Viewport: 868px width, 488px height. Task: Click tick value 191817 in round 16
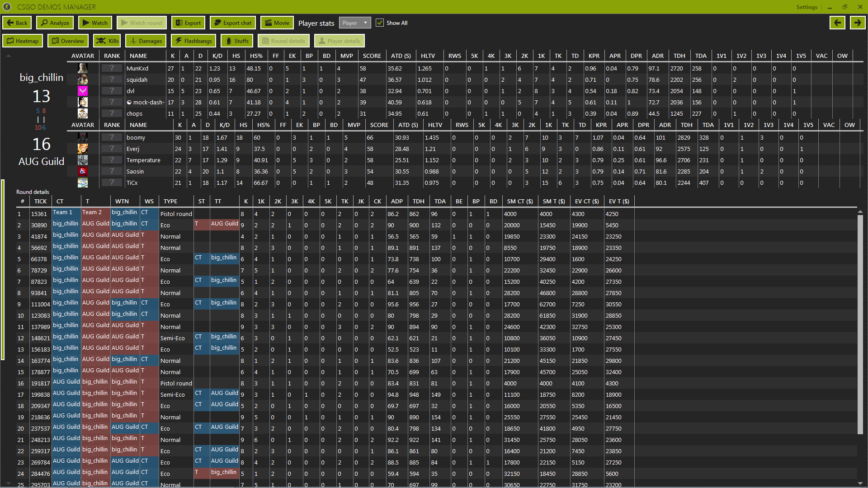tap(40, 383)
